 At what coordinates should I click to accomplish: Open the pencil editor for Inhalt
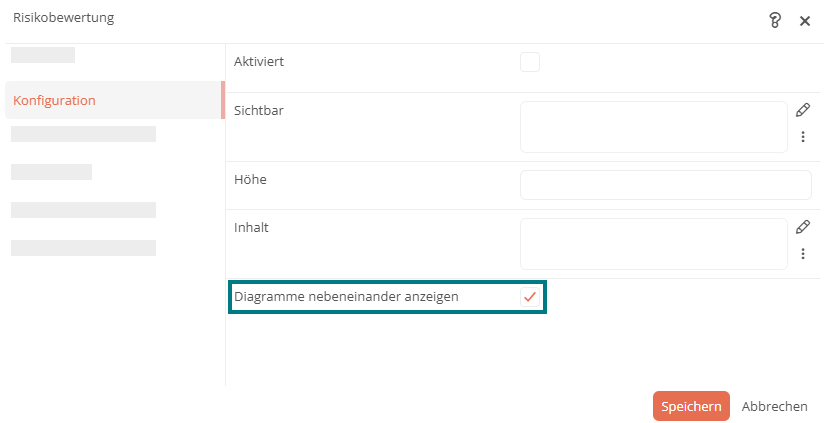pyautogui.click(x=803, y=227)
